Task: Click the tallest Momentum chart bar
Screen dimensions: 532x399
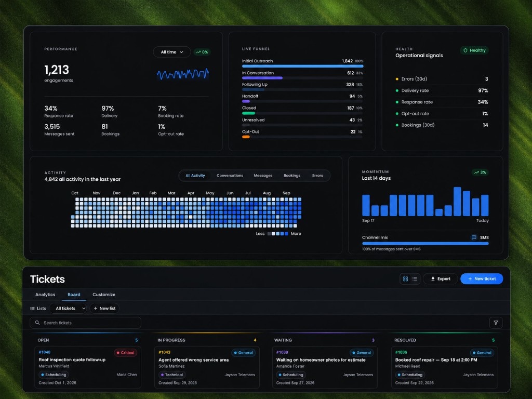Action: [457, 202]
